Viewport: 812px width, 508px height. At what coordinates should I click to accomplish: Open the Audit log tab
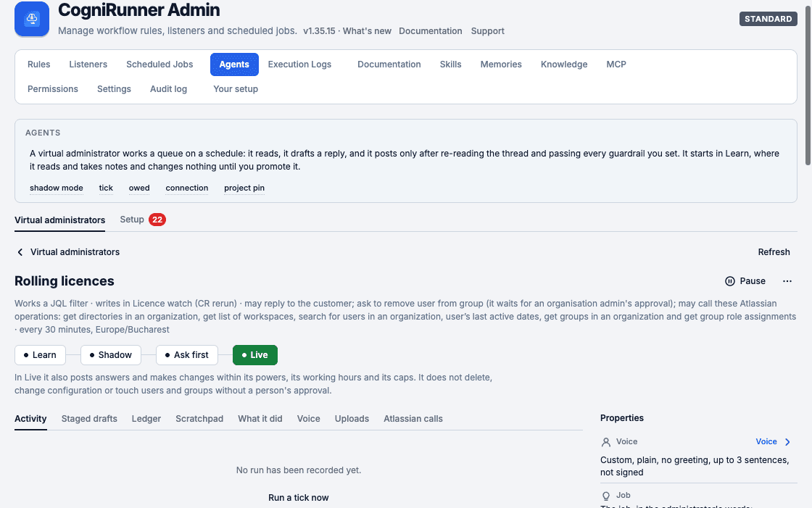168,89
